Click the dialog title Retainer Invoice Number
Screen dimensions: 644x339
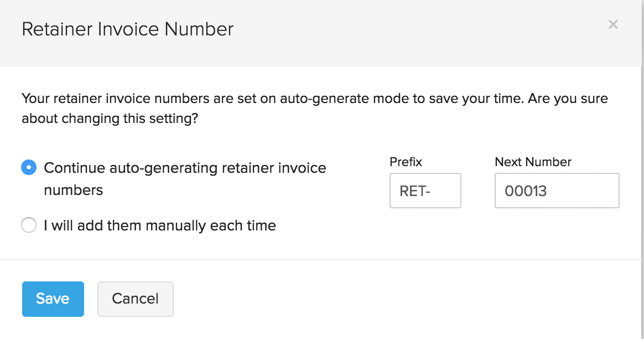coord(127,29)
